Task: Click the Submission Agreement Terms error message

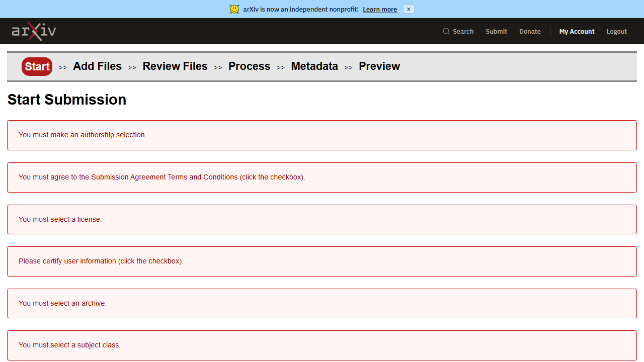Action: (x=322, y=177)
